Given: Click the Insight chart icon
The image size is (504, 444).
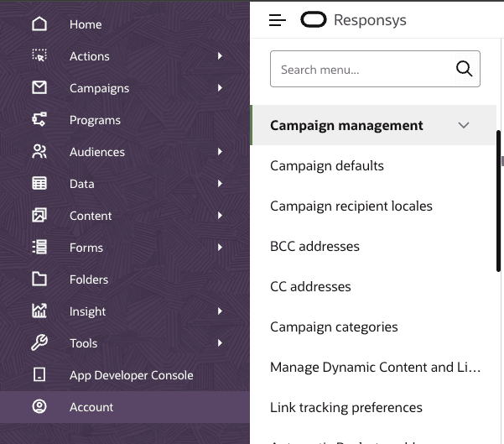Looking at the screenshot, I should (39, 311).
